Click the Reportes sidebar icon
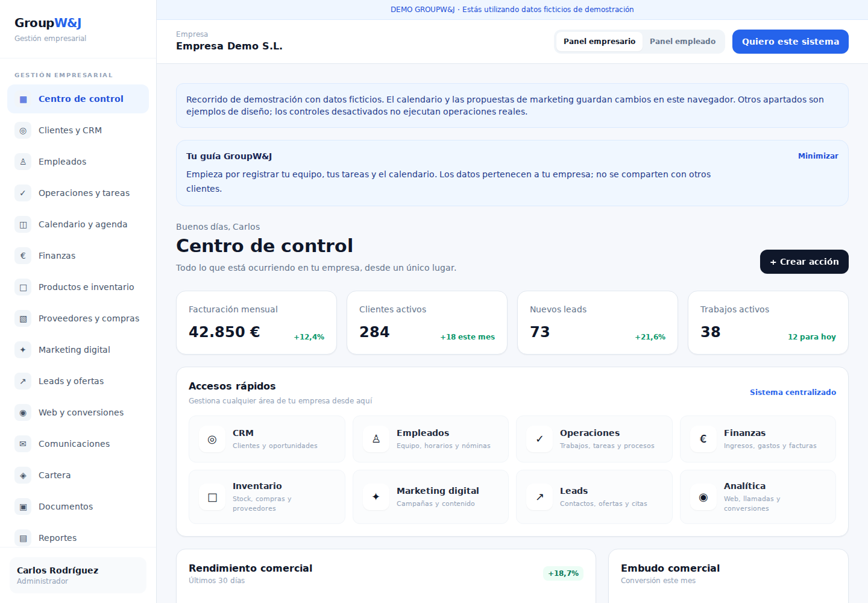 23,538
